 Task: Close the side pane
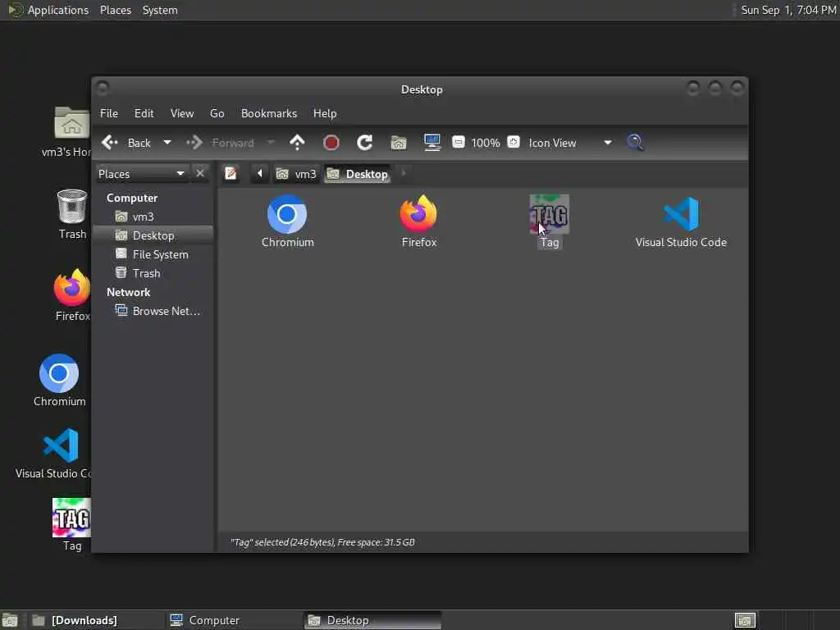point(200,174)
